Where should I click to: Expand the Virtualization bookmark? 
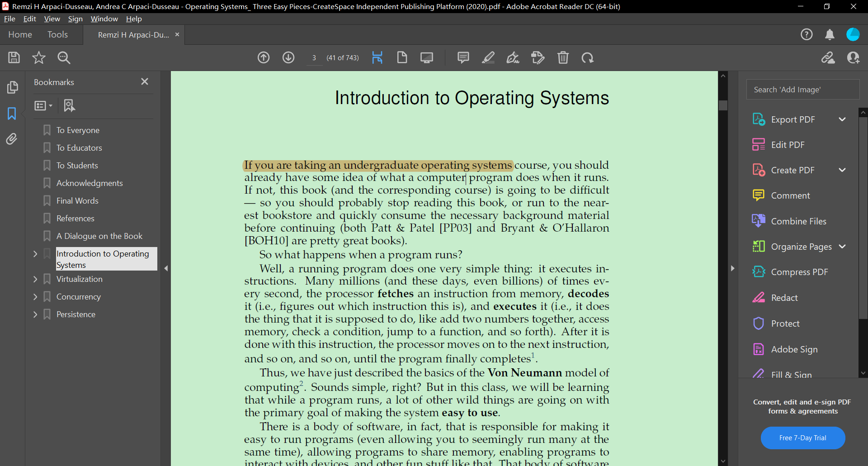point(36,279)
